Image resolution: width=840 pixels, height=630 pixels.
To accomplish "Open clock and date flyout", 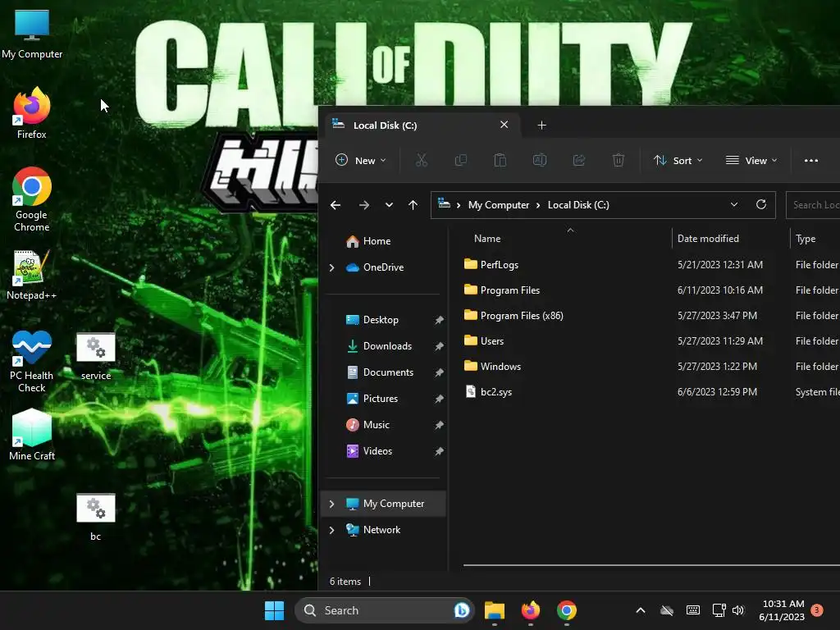I will point(782,610).
